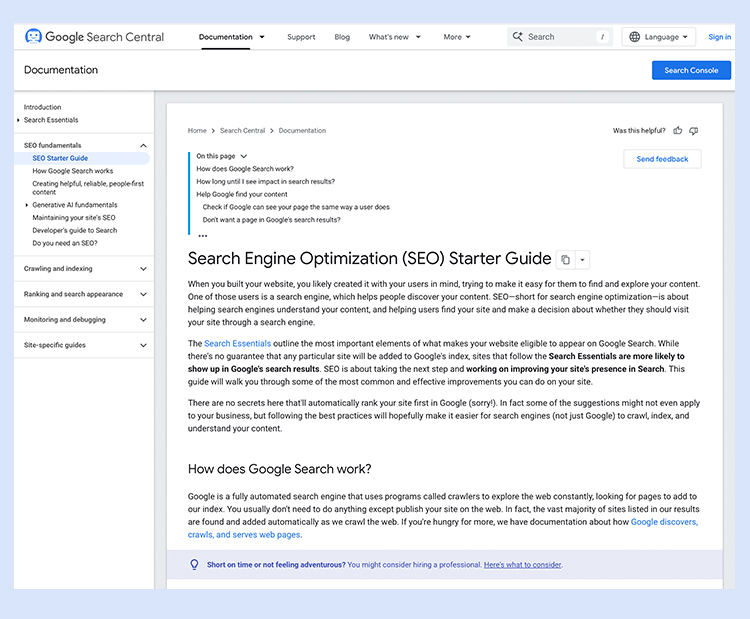The image size is (750, 619).
Task: Click the thumbs down not helpful icon
Action: (694, 131)
